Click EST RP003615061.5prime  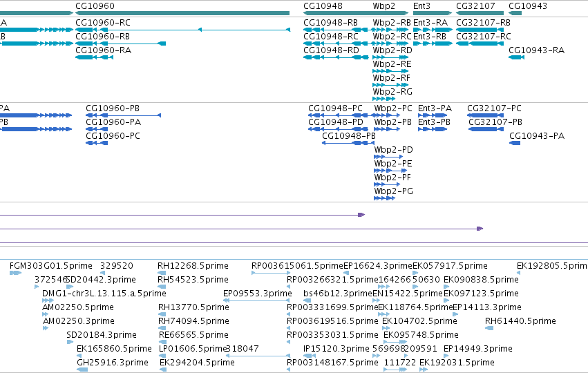coord(271,273)
